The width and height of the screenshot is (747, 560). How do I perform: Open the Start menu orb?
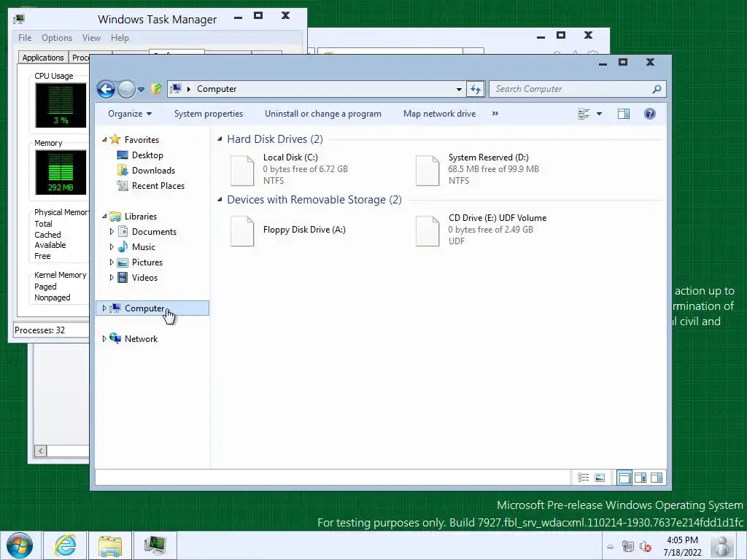(20, 545)
